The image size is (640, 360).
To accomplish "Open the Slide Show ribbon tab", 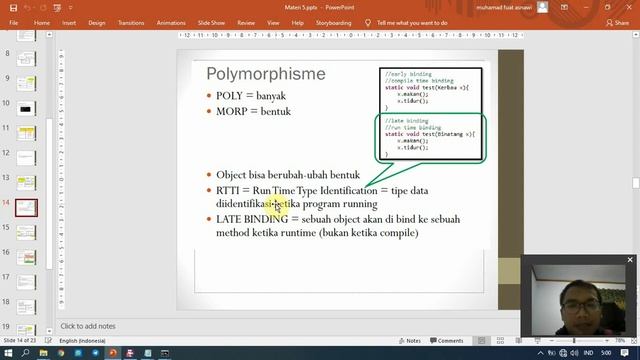I will tap(211, 23).
